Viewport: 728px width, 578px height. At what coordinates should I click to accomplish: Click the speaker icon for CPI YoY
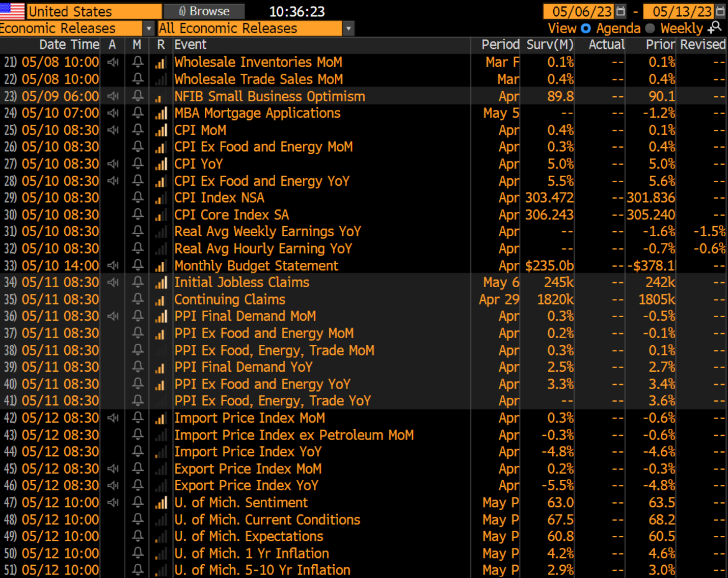[113, 164]
